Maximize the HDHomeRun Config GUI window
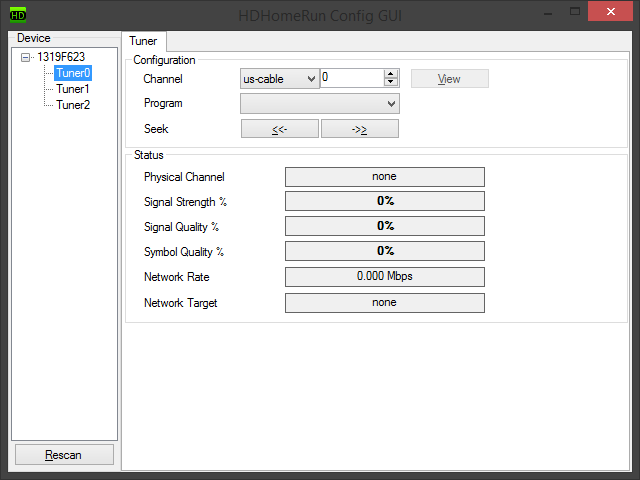The height and width of the screenshot is (480, 640). tap(575, 11)
